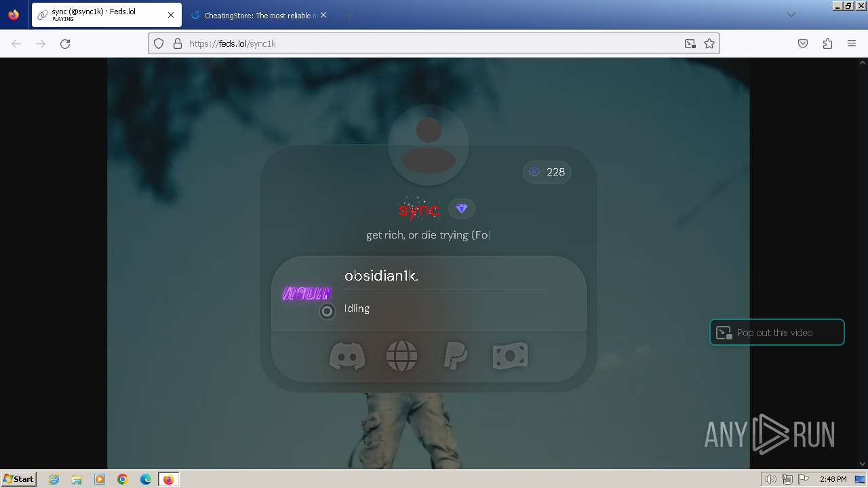Click the Firefox taskbar button
The height and width of the screenshot is (488, 868).
pos(168,479)
